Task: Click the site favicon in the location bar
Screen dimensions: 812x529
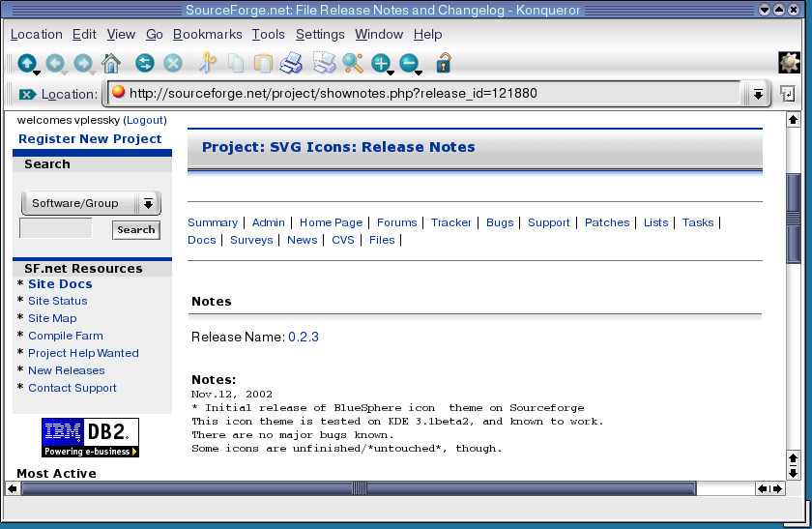Action: coord(119,92)
